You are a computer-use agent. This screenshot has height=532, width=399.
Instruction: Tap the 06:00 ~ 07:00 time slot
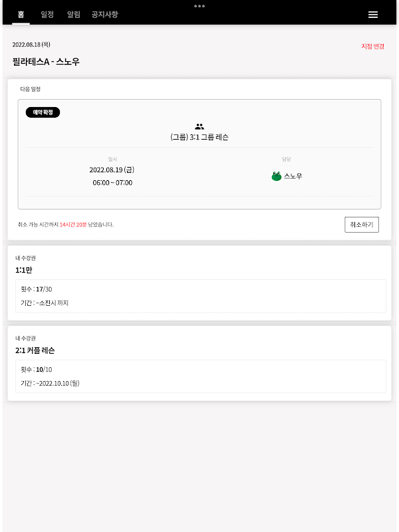(112, 183)
